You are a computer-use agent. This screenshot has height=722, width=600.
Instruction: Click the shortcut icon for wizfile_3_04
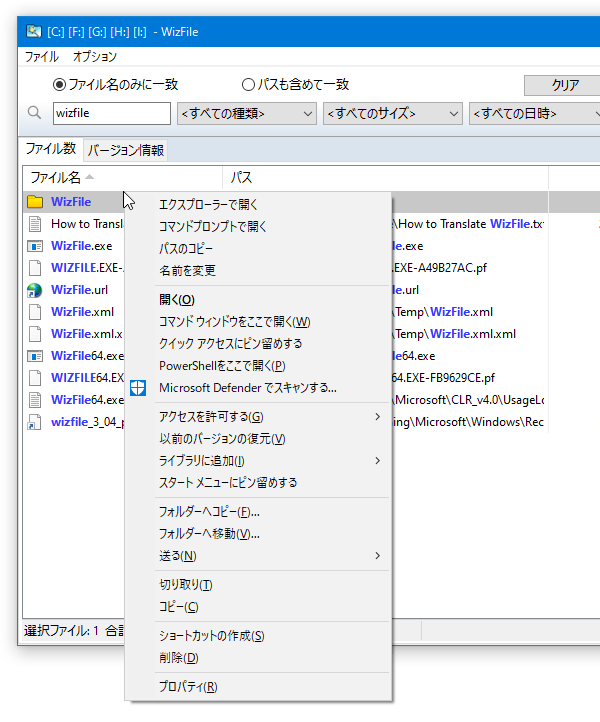pyautogui.click(x=35, y=422)
